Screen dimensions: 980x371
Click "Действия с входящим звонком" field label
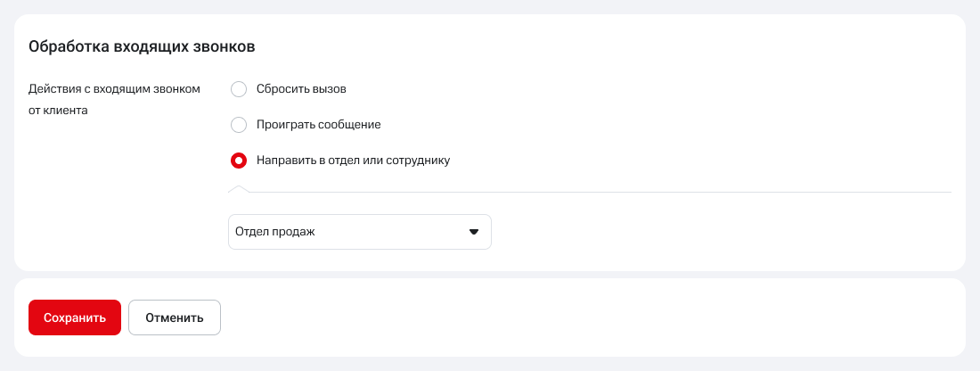114,89
